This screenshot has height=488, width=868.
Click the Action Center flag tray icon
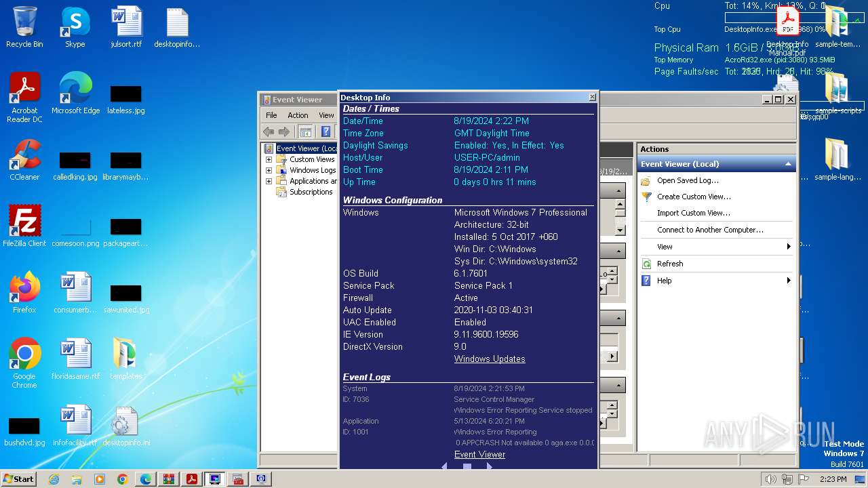[x=805, y=479]
